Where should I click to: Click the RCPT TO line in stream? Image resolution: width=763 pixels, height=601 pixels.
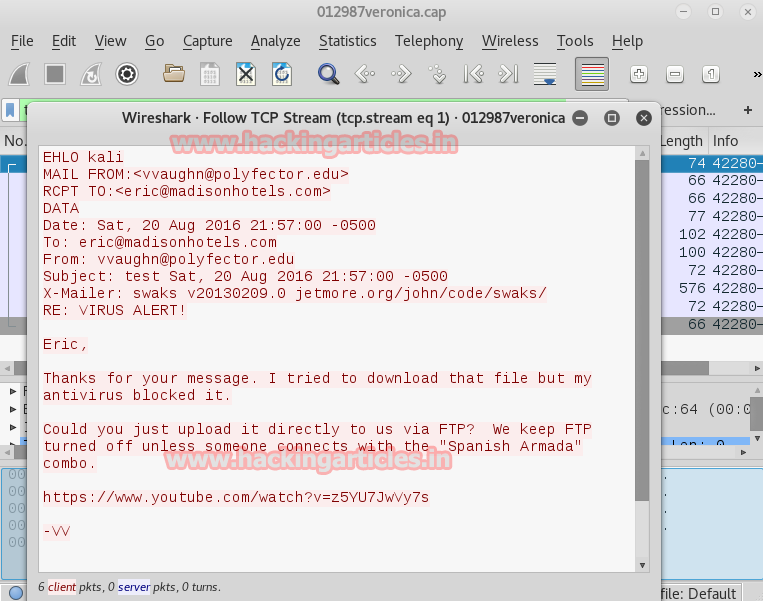pos(186,191)
